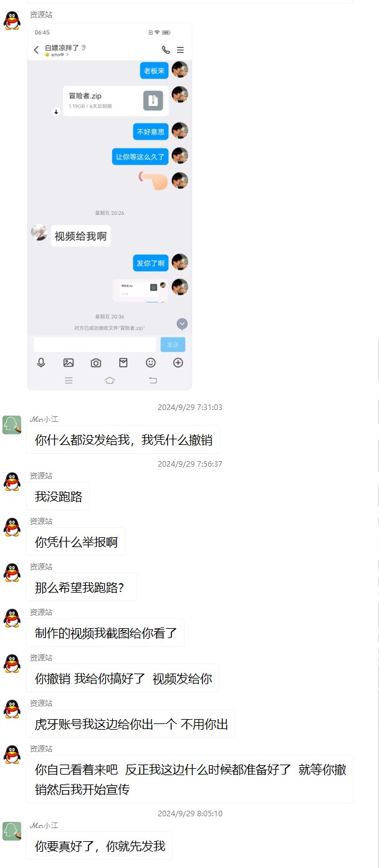Click the message text input field
This screenshot has width=379, height=868.
coord(95,345)
